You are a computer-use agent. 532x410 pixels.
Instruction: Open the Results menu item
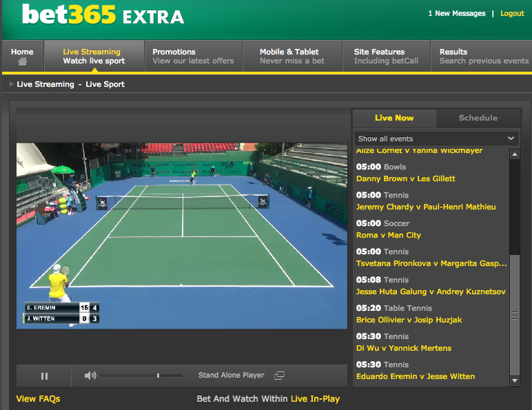(481, 57)
